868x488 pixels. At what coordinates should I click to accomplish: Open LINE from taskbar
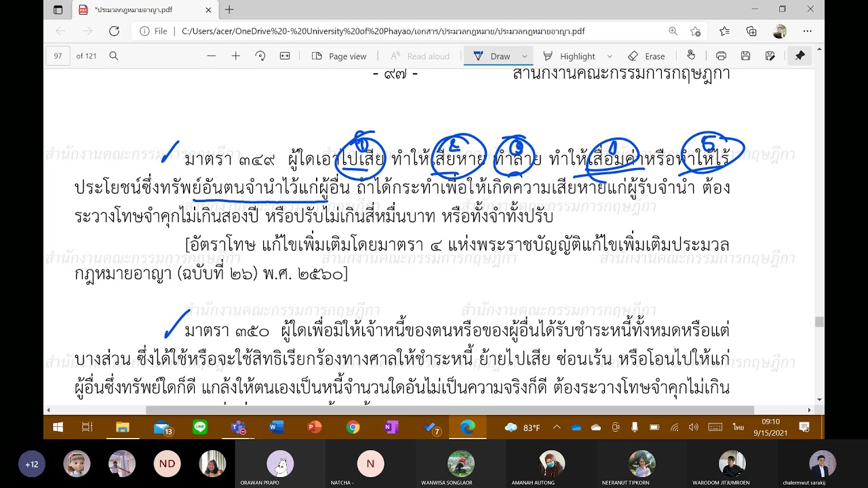coord(199,427)
